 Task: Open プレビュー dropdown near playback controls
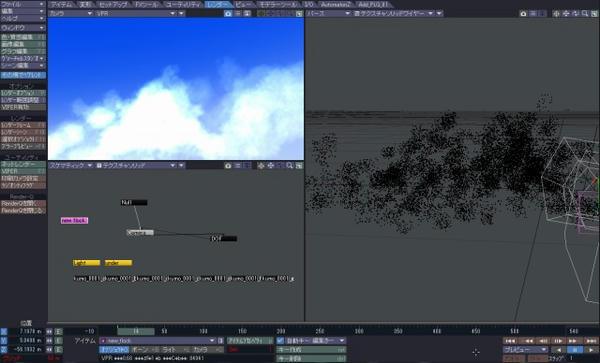[x=525, y=350]
